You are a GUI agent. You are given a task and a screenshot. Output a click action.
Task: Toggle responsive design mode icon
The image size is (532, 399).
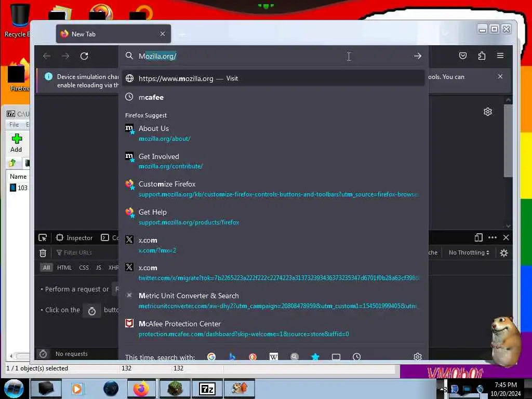point(478,237)
